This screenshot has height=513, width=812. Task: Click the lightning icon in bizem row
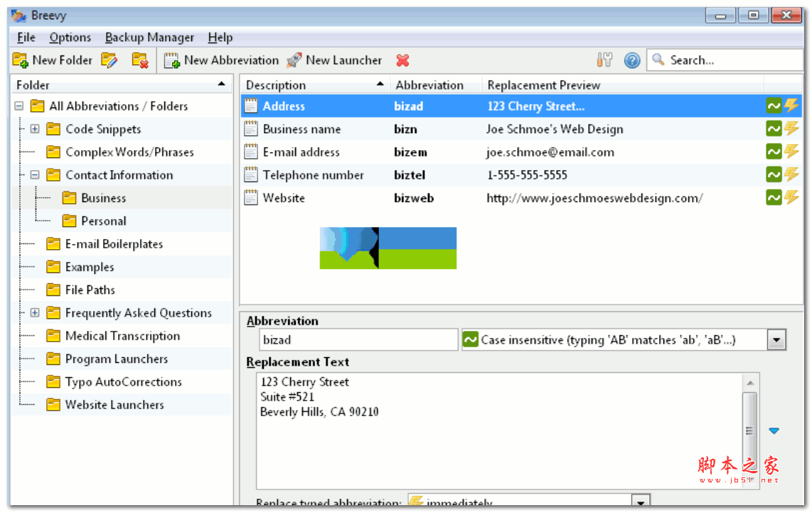(791, 152)
